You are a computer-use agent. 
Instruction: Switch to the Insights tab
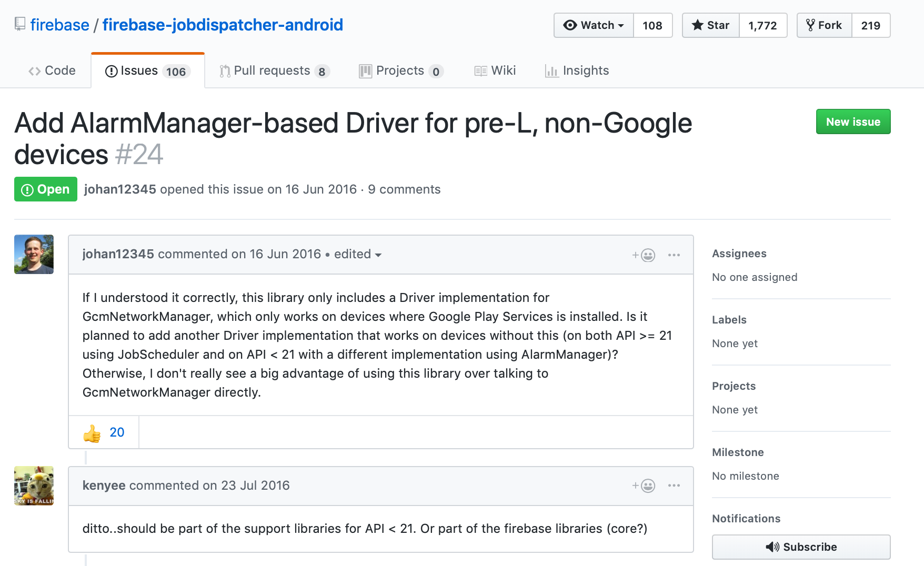[x=577, y=70]
